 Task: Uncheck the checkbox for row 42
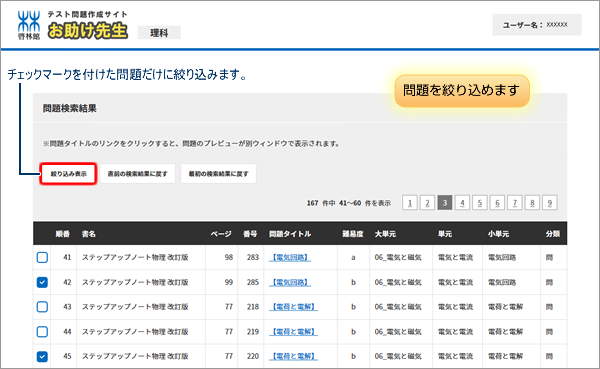tap(42, 282)
